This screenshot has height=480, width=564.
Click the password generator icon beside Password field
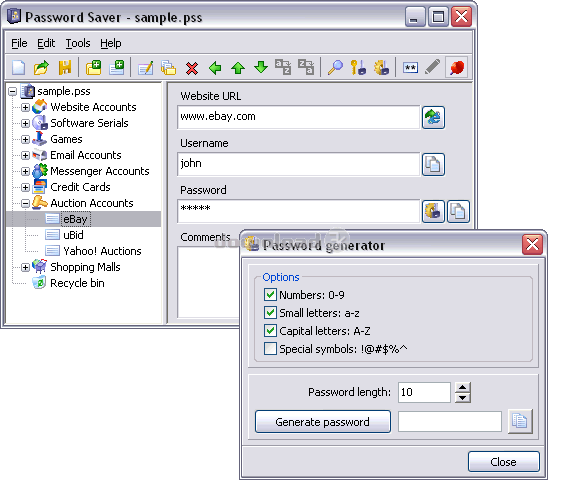tap(433, 211)
